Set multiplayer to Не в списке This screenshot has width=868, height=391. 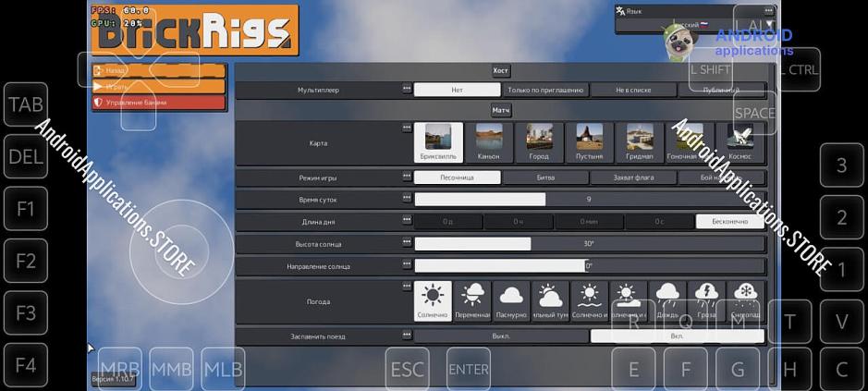point(633,90)
